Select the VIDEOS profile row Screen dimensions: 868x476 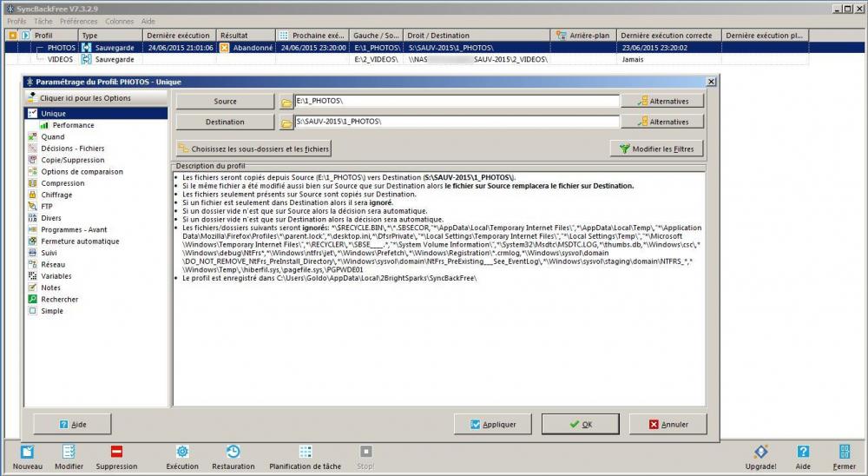pos(407,59)
